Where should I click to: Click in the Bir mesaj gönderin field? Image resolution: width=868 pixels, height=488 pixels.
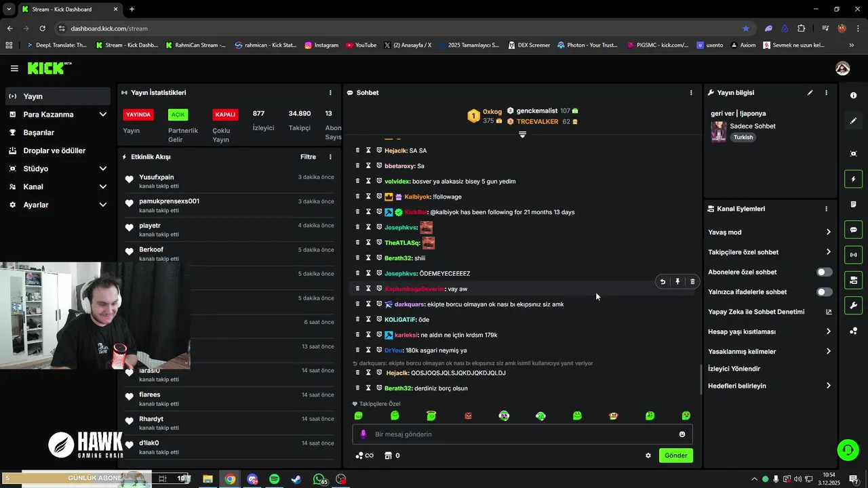click(x=522, y=434)
